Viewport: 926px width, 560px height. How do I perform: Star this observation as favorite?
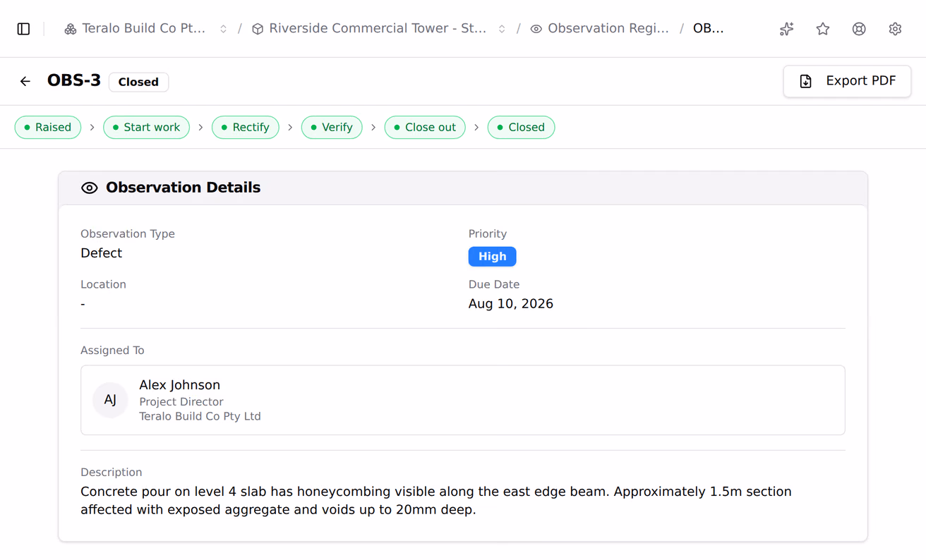coord(823,29)
